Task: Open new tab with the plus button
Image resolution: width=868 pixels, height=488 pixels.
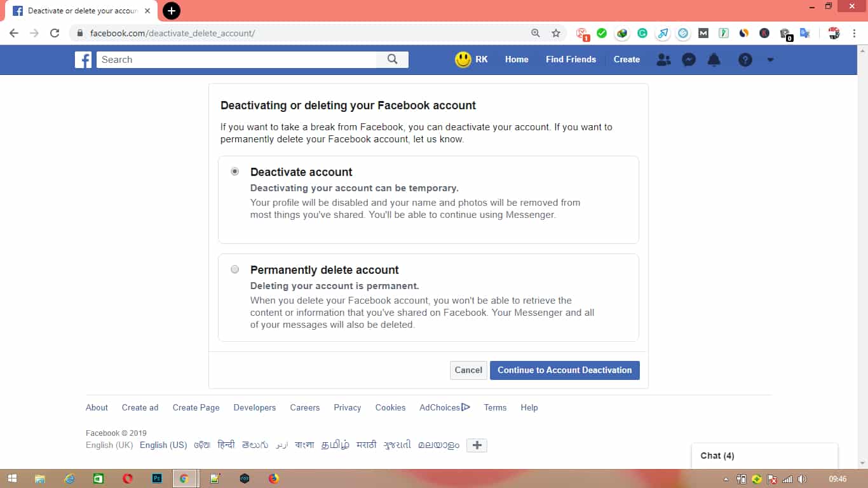Action: 172,11
